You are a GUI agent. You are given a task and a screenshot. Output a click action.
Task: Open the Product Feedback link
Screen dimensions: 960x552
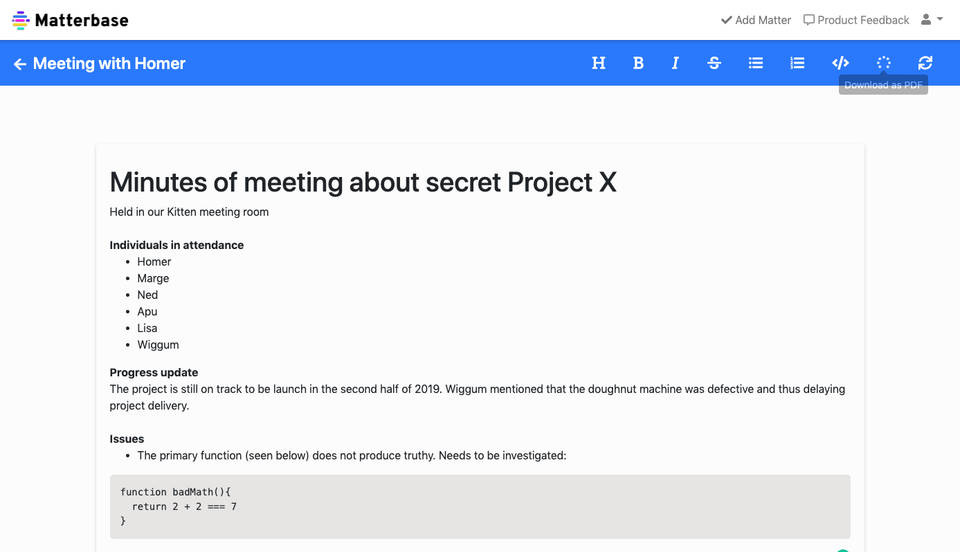856,20
